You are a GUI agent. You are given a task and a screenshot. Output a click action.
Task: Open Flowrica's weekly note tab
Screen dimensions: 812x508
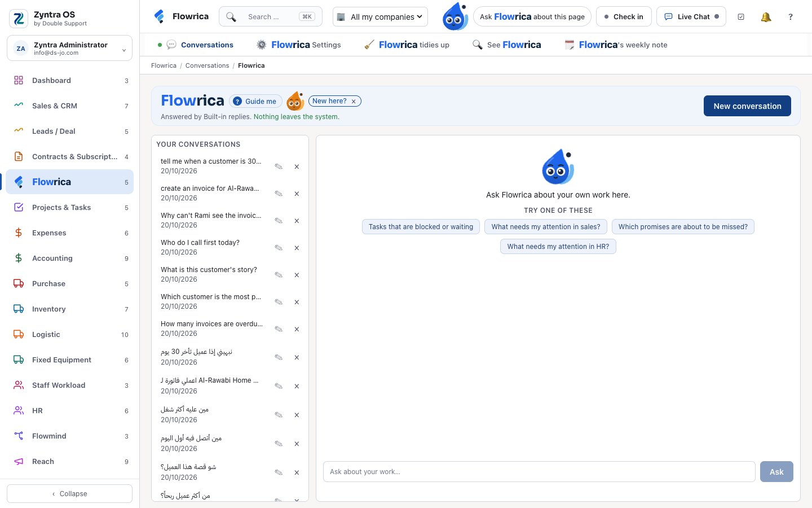[616, 45]
